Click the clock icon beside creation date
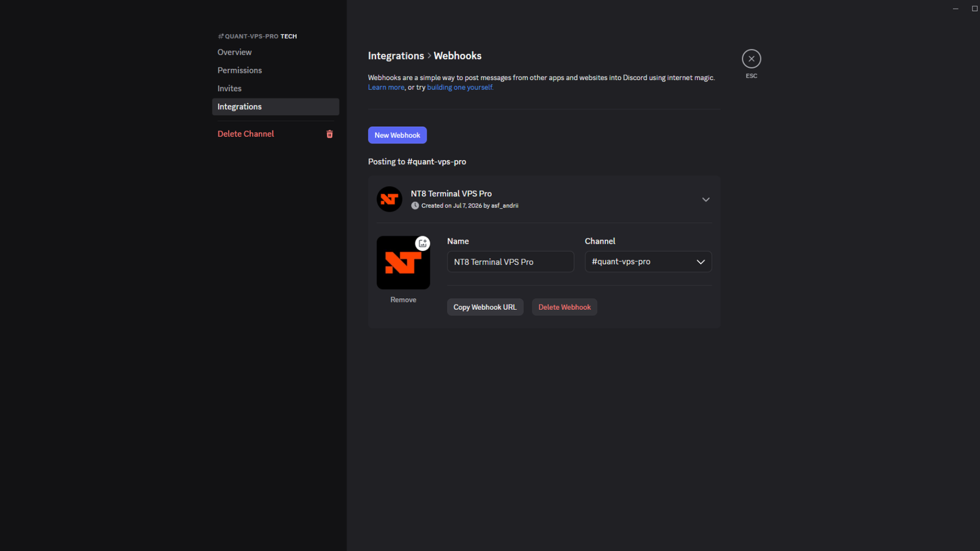 point(415,206)
